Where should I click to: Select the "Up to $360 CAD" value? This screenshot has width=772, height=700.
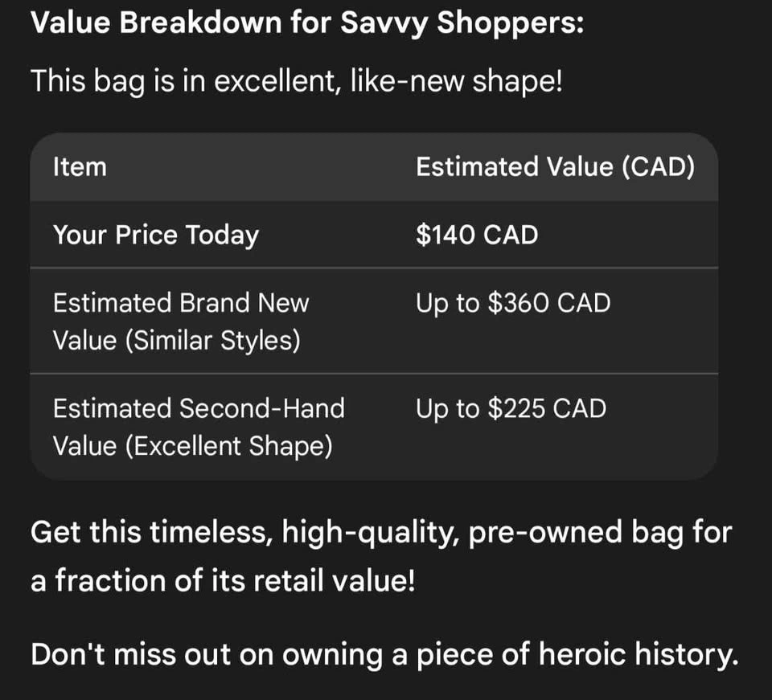(513, 303)
